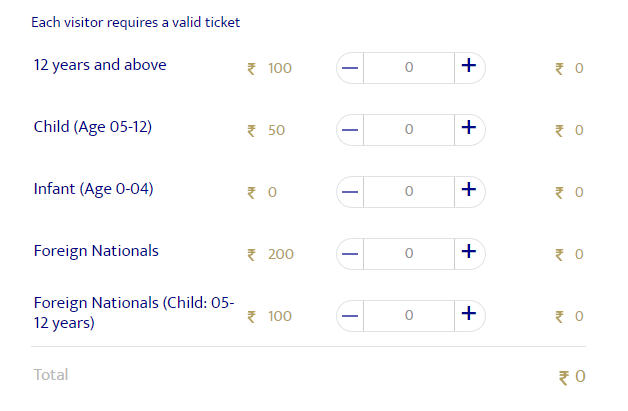
Task: Decrement Foreign Nationals Child 05-12 tickets
Action: [x=350, y=315]
